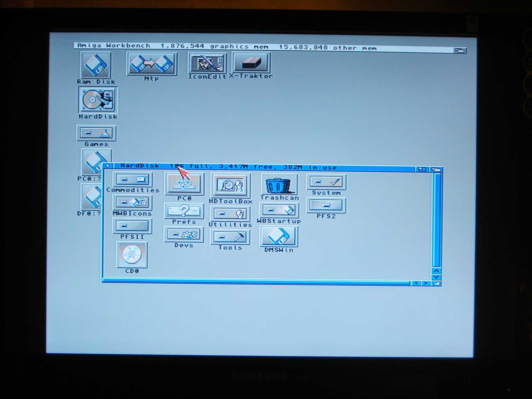
Task: Launch the IconEdit program
Action: point(207,63)
